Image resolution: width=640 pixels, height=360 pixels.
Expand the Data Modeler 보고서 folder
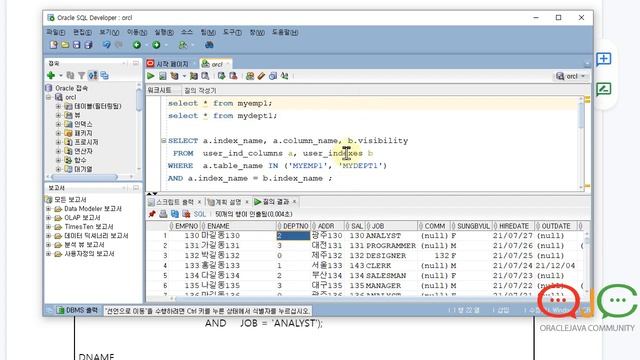pyautogui.click(x=49, y=209)
